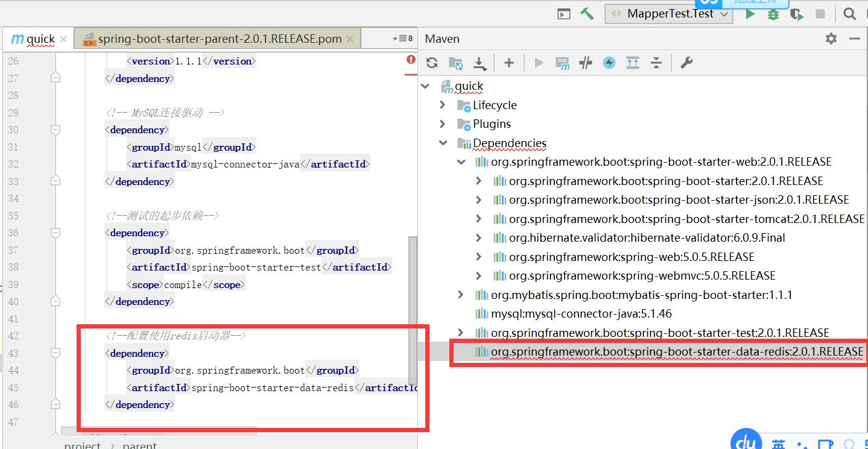Viewport: 868px width, 449px height.
Task: Show hidden editor tabs list
Action: pyautogui.click(x=402, y=39)
